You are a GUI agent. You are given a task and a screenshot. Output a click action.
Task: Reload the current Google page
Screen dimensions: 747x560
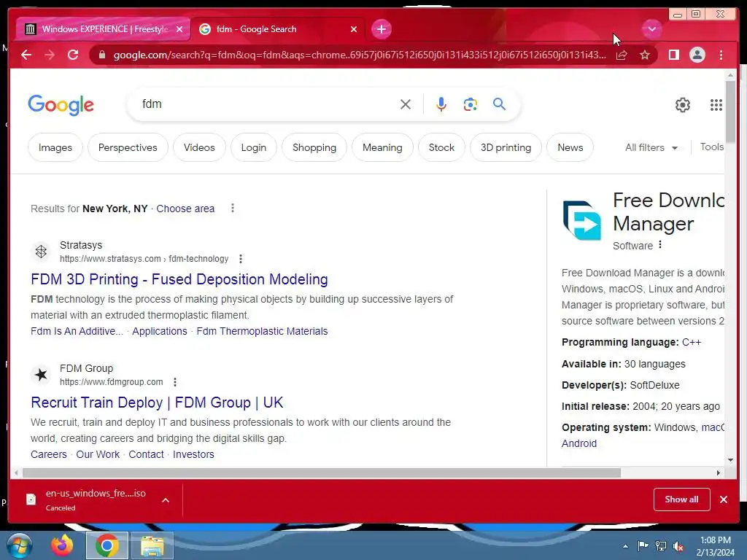(x=73, y=55)
